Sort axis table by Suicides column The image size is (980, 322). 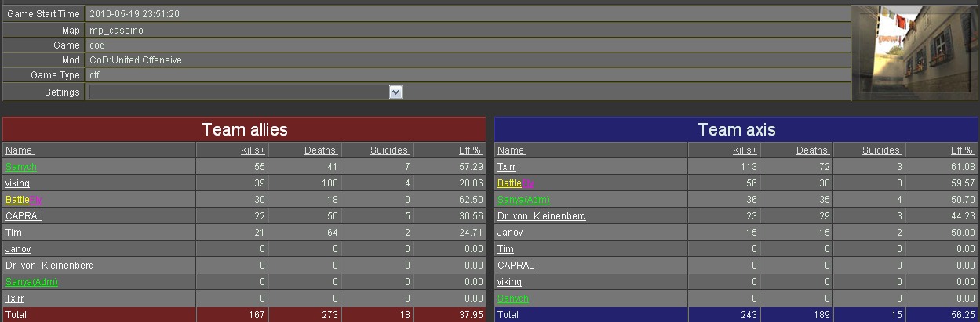tap(882, 150)
